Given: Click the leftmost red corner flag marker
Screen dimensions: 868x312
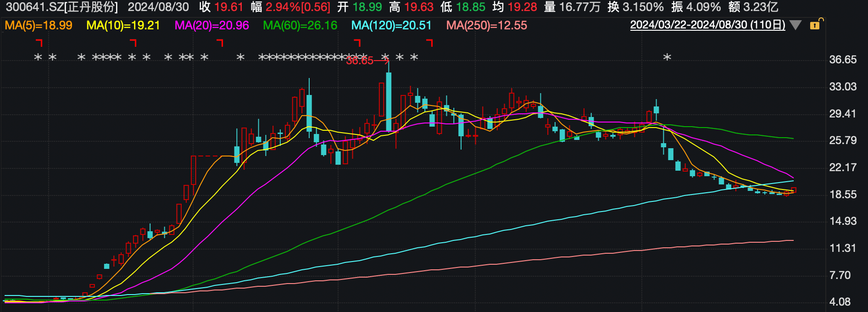Looking at the screenshot, I should (x=39, y=43).
